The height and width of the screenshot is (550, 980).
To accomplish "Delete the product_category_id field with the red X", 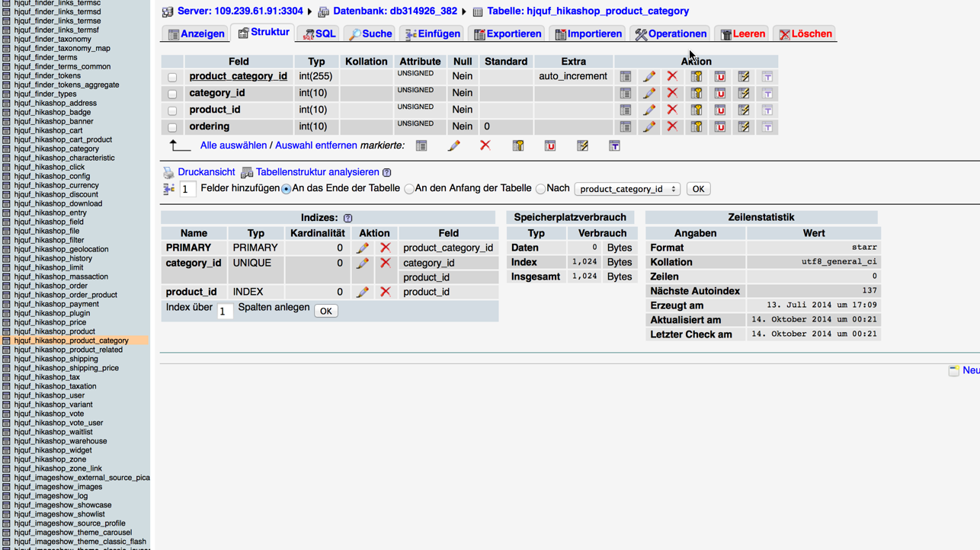I will pos(672,76).
